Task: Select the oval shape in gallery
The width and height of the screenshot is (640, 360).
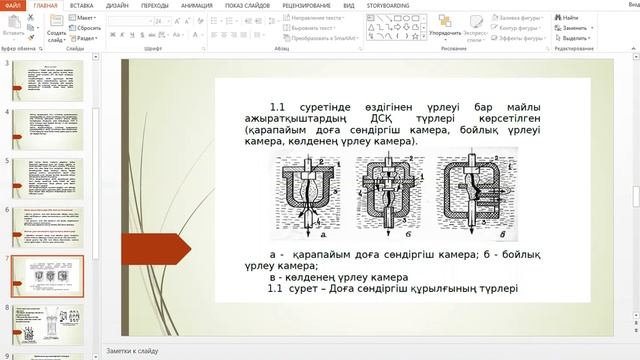Action: [407, 18]
